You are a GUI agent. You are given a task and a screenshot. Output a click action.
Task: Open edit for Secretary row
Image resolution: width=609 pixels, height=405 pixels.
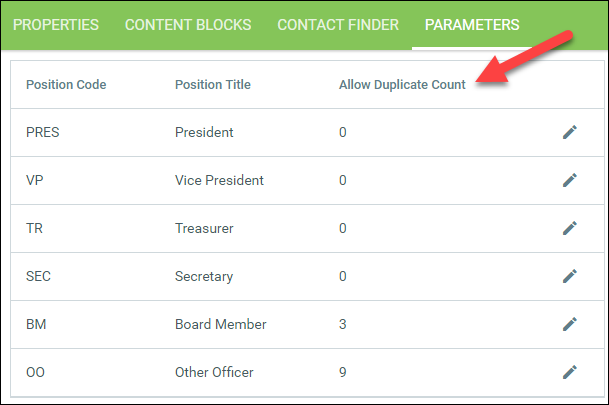[x=570, y=276]
